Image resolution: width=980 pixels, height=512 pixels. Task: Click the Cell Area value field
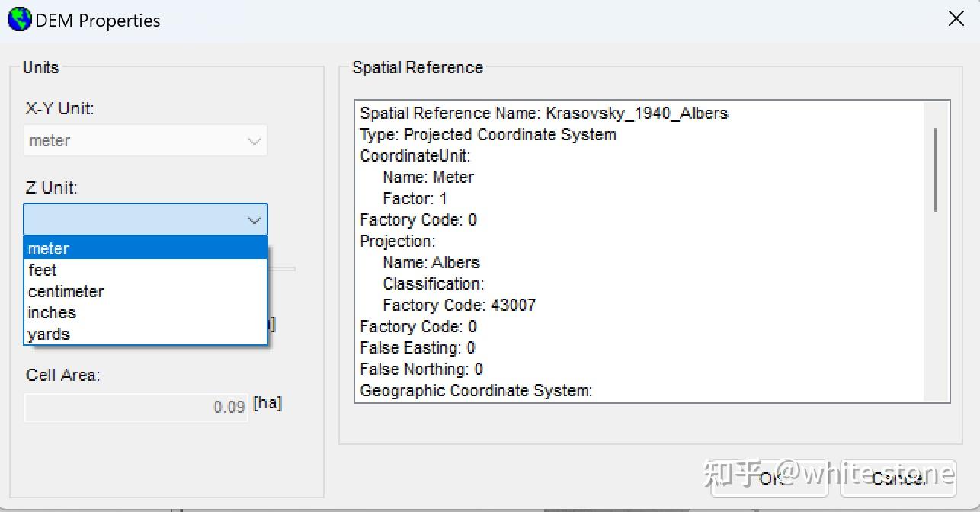[136, 407]
